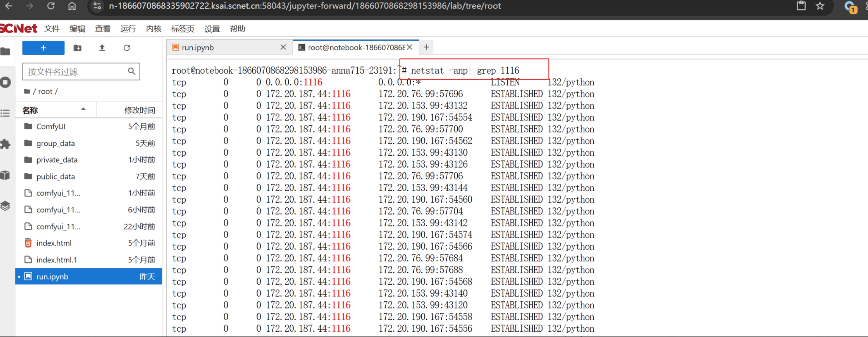The height and width of the screenshot is (337, 868).
Task: Click the file name filter input
Action: 76,72
